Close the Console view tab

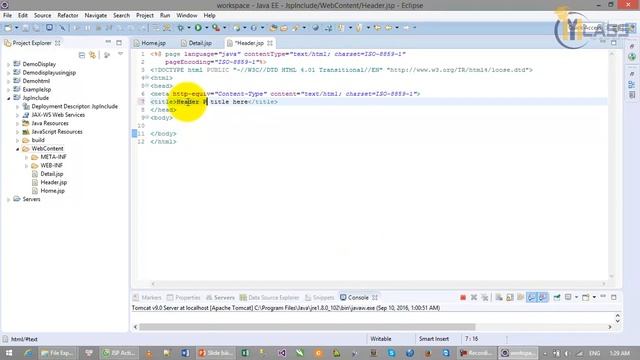click(375, 297)
